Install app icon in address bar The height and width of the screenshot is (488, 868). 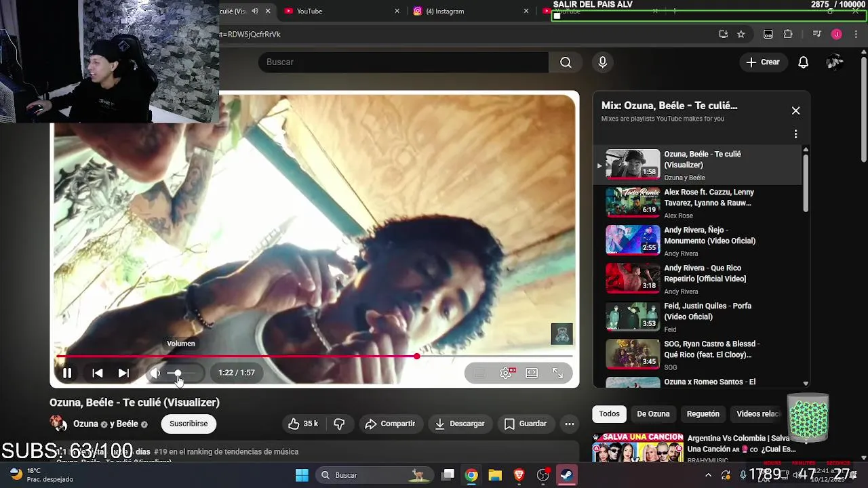(x=724, y=34)
